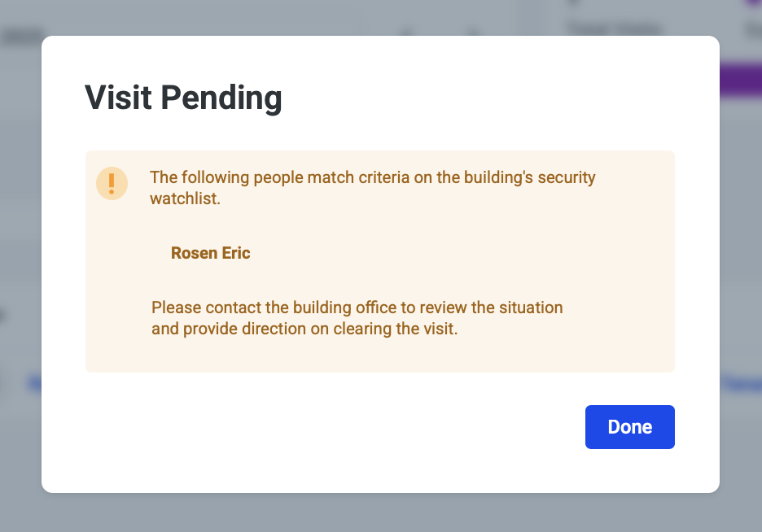Click the word Pending in the title
The width and height of the screenshot is (762, 532).
click(x=221, y=98)
